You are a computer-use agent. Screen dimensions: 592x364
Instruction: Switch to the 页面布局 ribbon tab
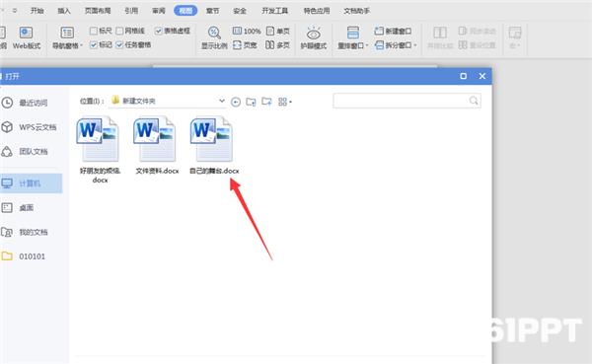pyautogui.click(x=98, y=11)
